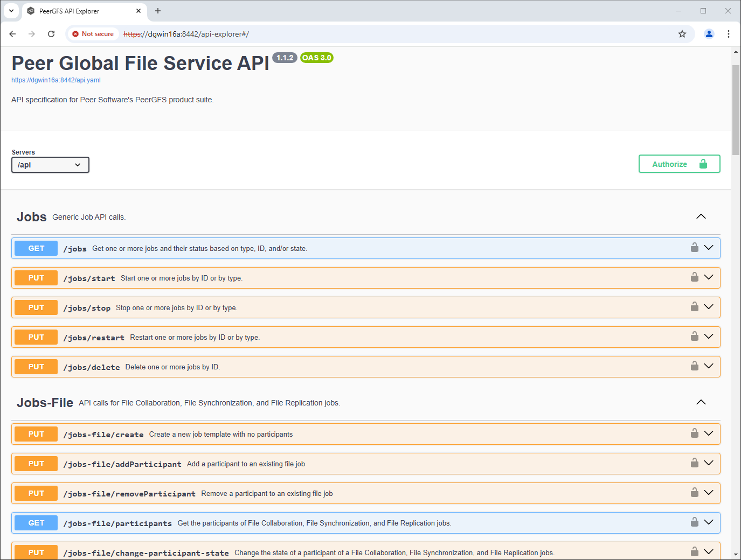Collapse the Jobs section
Image resolution: width=741 pixels, height=560 pixels.
point(701,216)
